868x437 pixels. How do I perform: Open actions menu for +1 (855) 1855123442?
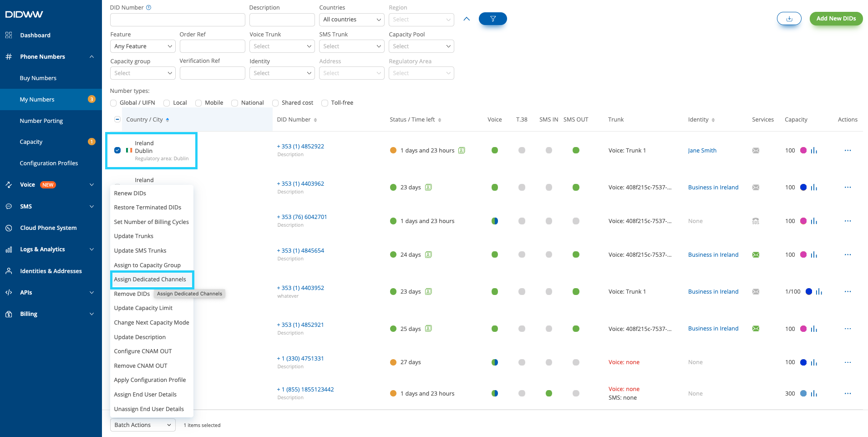pyautogui.click(x=847, y=393)
